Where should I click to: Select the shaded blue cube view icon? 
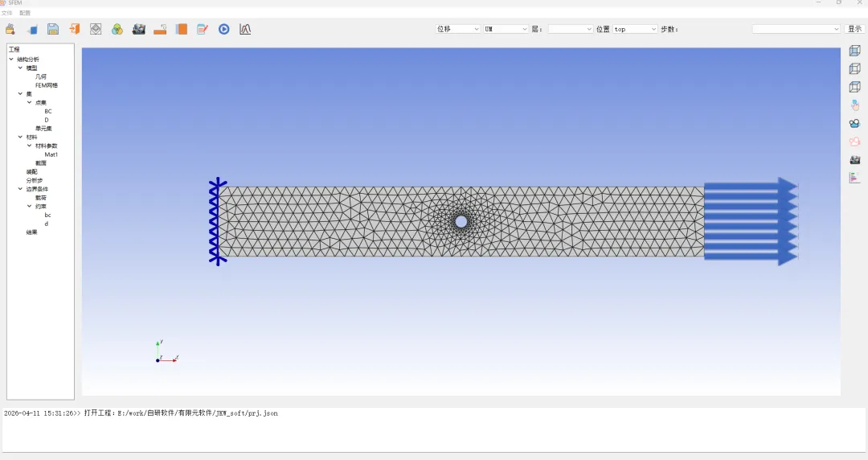tap(854, 51)
